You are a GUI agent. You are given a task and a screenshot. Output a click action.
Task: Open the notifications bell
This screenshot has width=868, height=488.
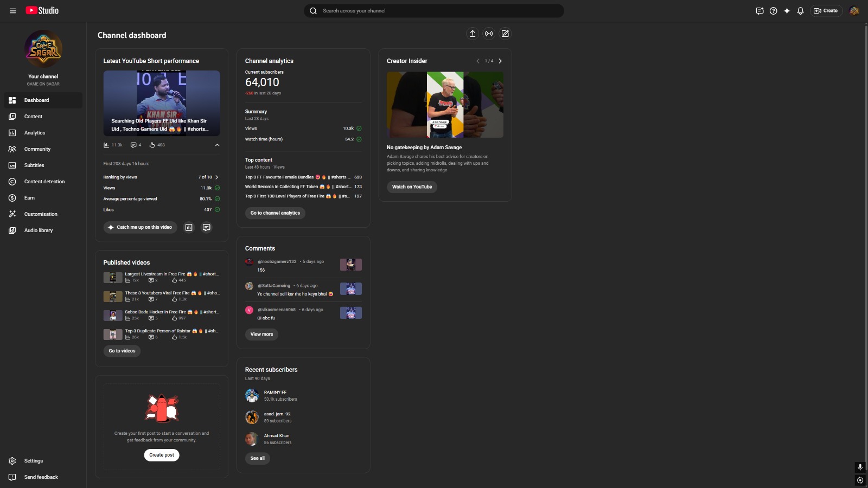click(x=800, y=11)
